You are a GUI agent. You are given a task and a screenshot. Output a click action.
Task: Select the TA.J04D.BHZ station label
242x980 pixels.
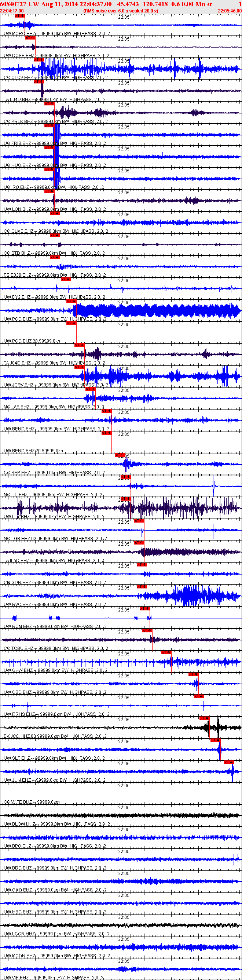pos(55,363)
